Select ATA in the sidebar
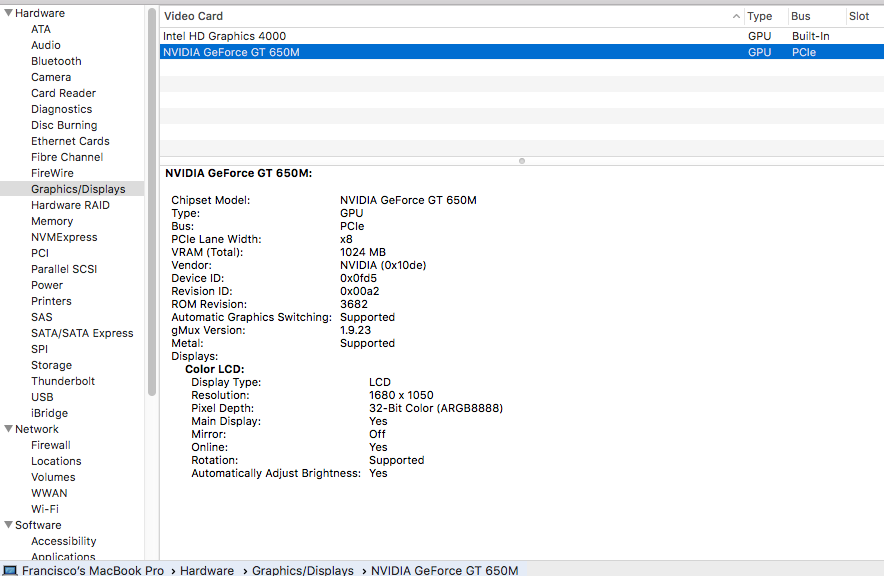The width and height of the screenshot is (884, 576). pyautogui.click(x=41, y=29)
